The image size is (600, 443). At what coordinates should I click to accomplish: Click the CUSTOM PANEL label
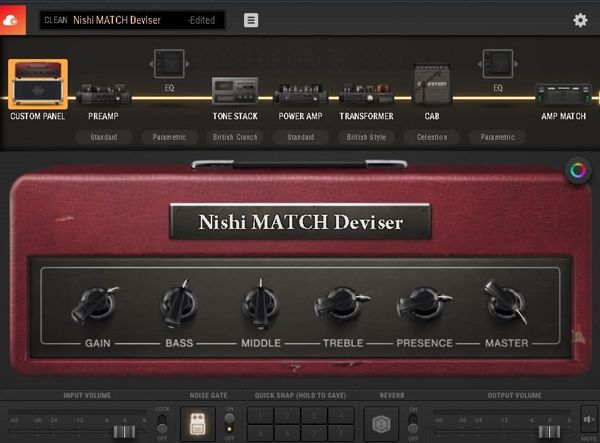[x=38, y=116]
